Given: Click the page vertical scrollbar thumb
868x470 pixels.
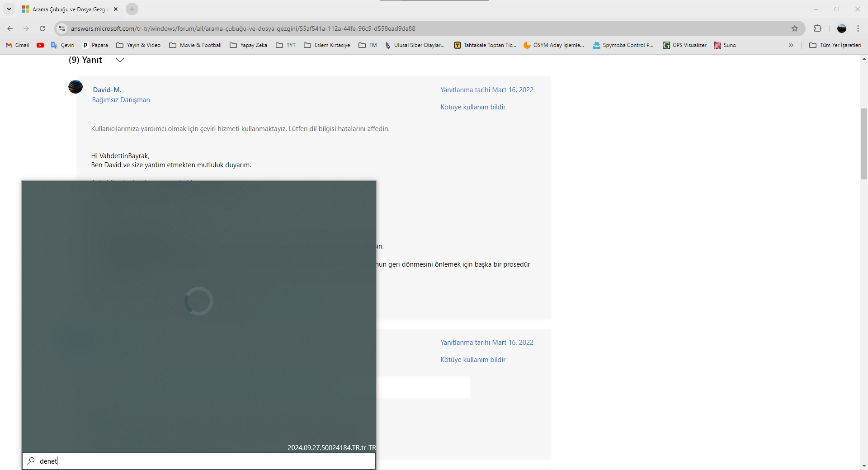Looking at the screenshot, I should click(864, 144).
